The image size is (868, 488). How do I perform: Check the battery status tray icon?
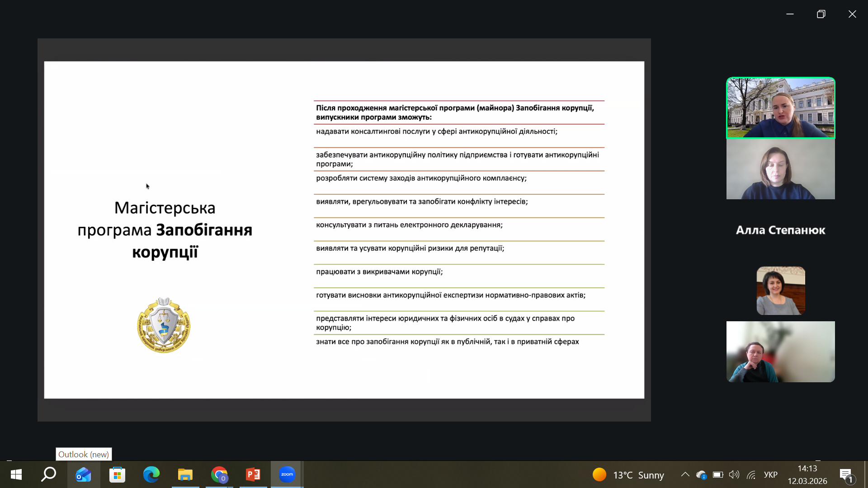coord(718,475)
